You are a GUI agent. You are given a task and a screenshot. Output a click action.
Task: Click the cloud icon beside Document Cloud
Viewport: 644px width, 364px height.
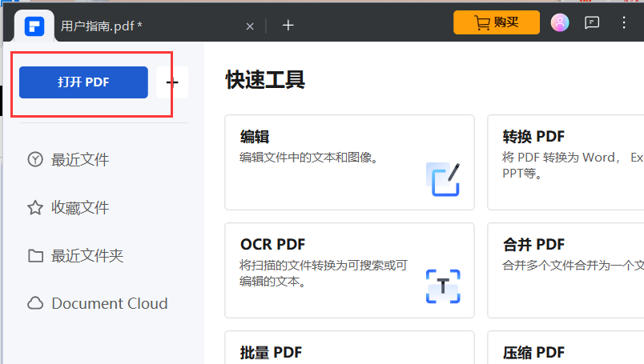click(x=35, y=303)
